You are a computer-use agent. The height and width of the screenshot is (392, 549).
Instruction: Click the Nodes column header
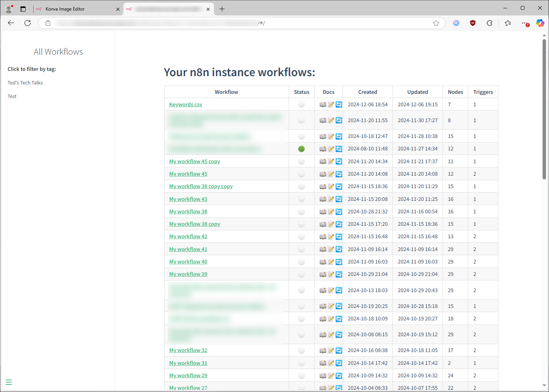click(x=455, y=92)
